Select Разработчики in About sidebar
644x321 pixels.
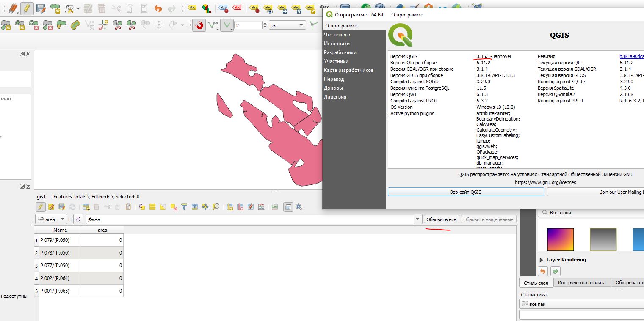[x=340, y=52]
